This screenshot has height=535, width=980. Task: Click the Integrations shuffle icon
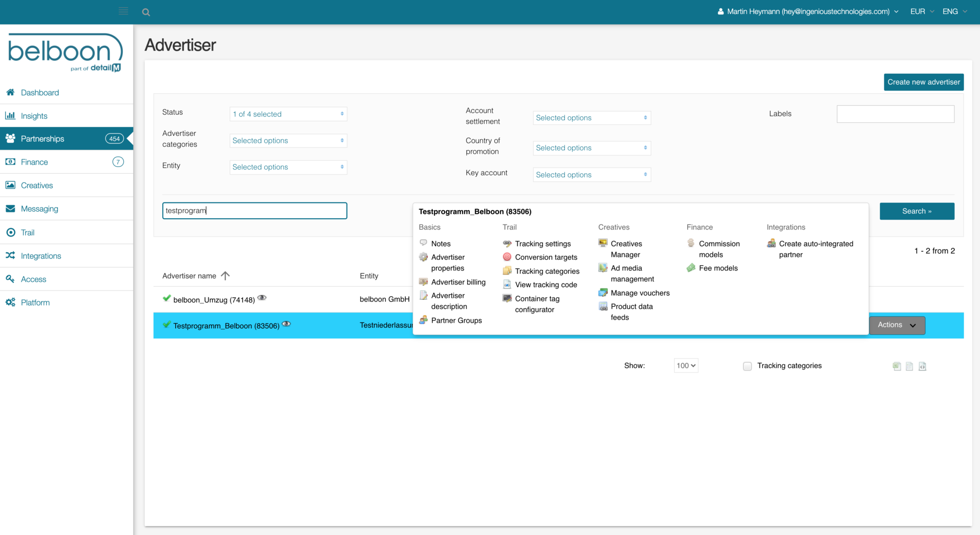tap(11, 256)
